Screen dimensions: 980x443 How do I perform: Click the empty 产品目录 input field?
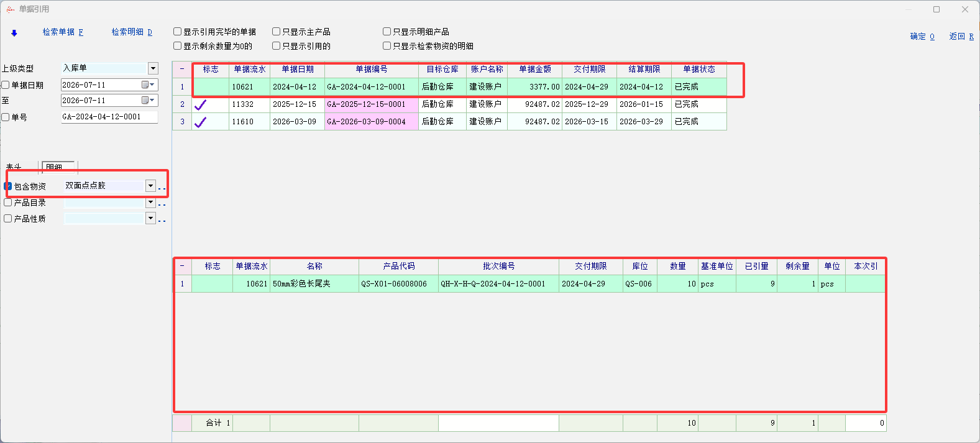pos(104,203)
